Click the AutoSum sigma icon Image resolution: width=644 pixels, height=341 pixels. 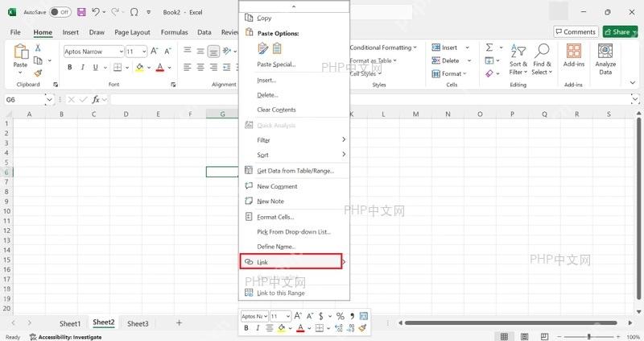(x=489, y=48)
